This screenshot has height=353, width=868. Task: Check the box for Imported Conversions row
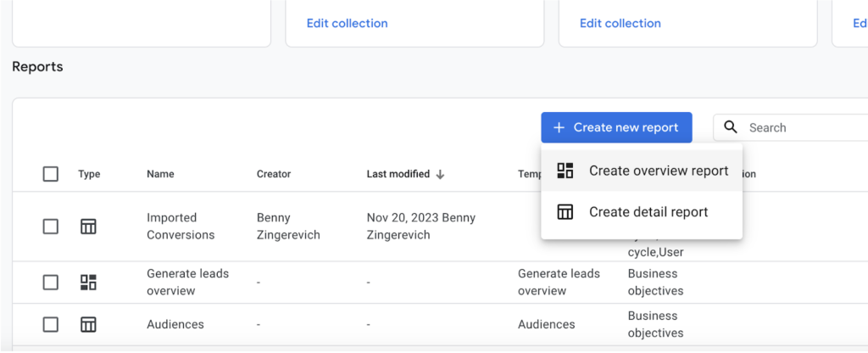[51, 227]
